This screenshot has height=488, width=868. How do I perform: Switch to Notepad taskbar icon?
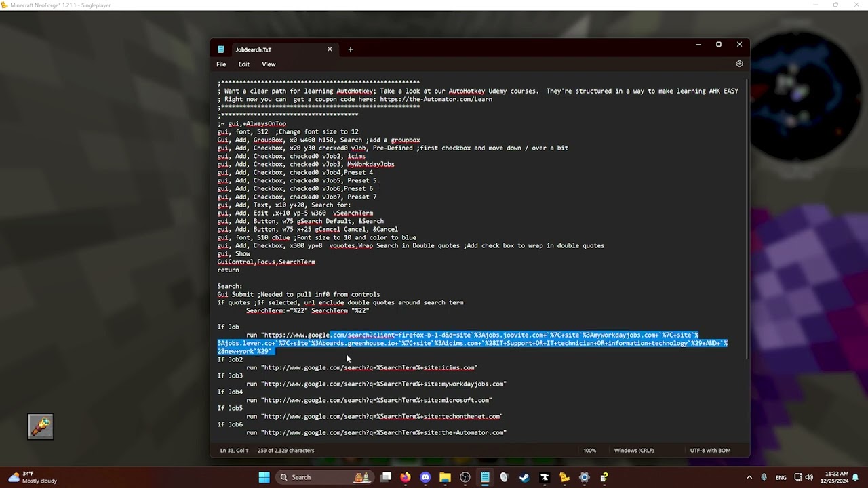[x=485, y=477]
